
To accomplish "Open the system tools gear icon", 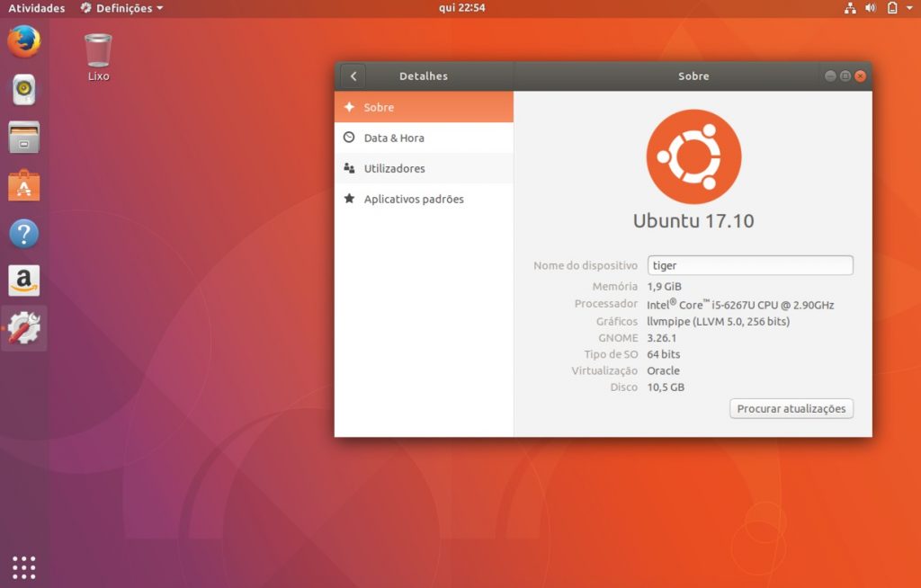I will click(x=23, y=328).
